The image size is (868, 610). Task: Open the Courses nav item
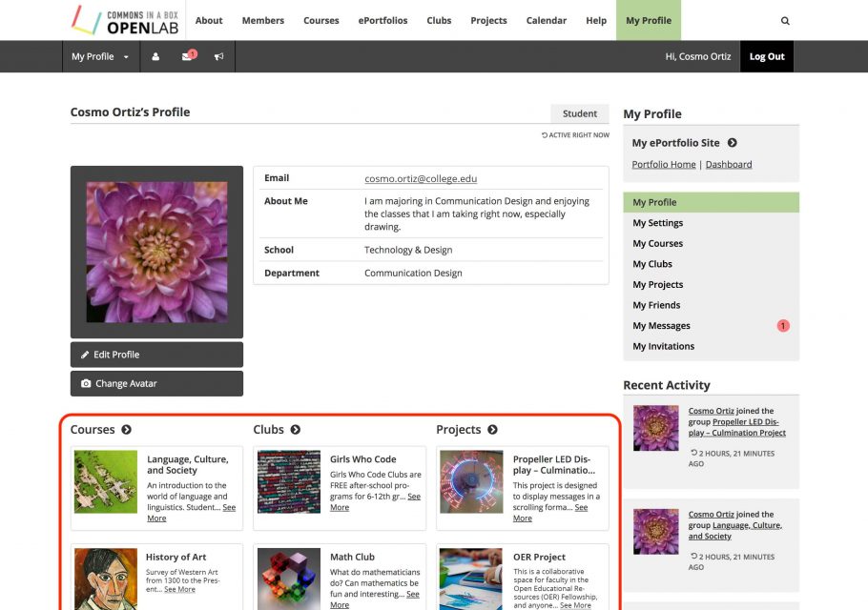point(321,20)
